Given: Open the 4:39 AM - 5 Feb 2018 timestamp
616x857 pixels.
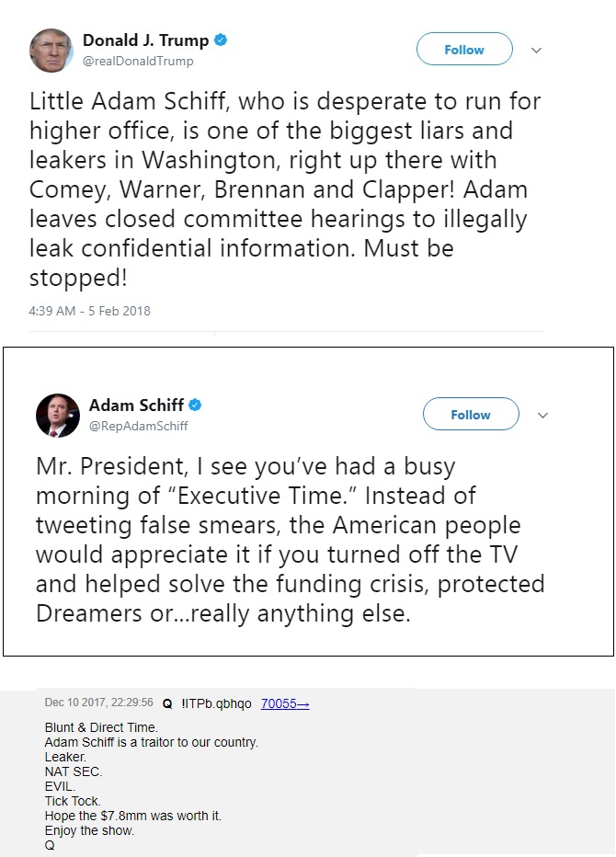Looking at the screenshot, I should pyautogui.click(x=90, y=311).
